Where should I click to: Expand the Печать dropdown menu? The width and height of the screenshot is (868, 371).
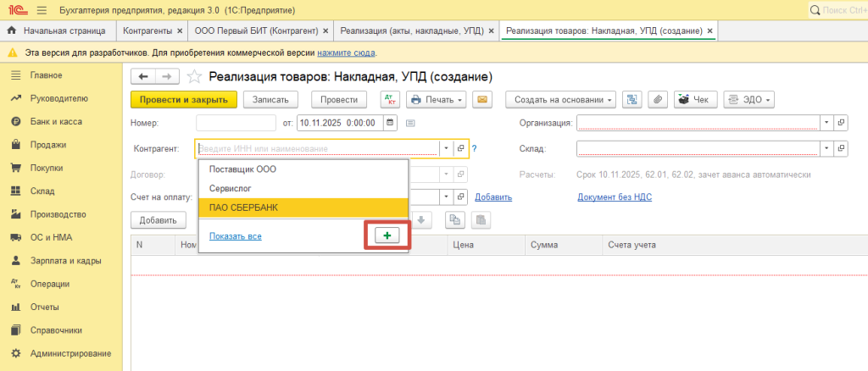coord(437,99)
